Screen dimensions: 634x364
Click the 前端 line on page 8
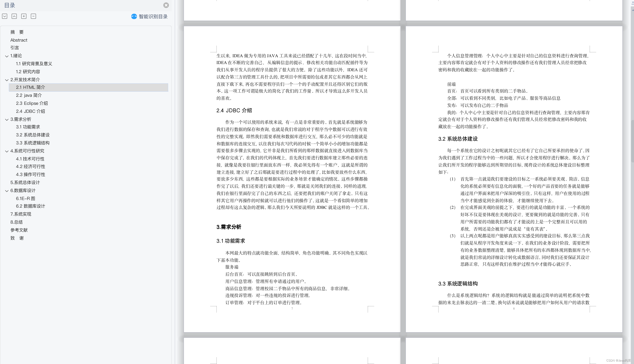click(x=451, y=84)
